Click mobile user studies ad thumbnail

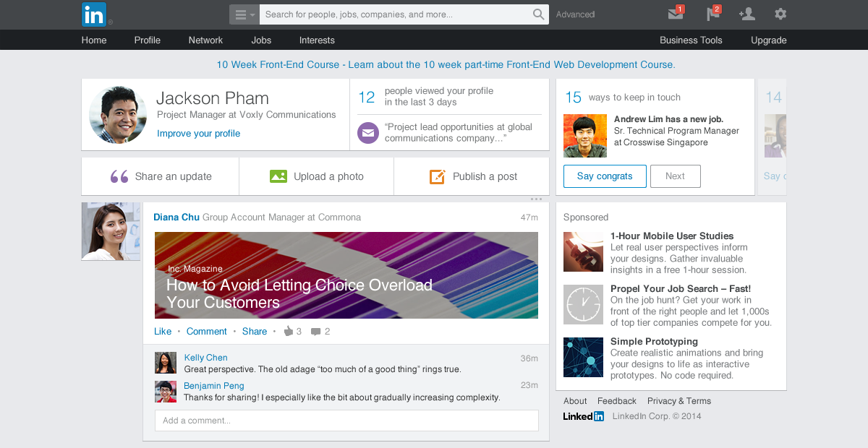coord(583,251)
